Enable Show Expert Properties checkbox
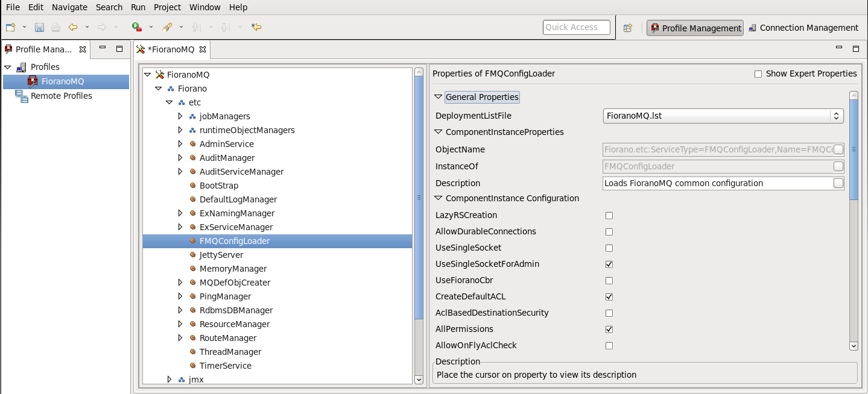Image resolution: width=868 pixels, height=394 pixels. (x=758, y=74)
